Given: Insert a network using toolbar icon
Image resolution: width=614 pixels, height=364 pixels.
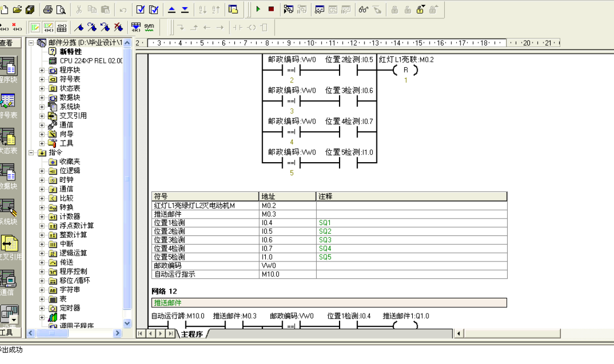Looking at the screenshot, I should pos(4,27).
